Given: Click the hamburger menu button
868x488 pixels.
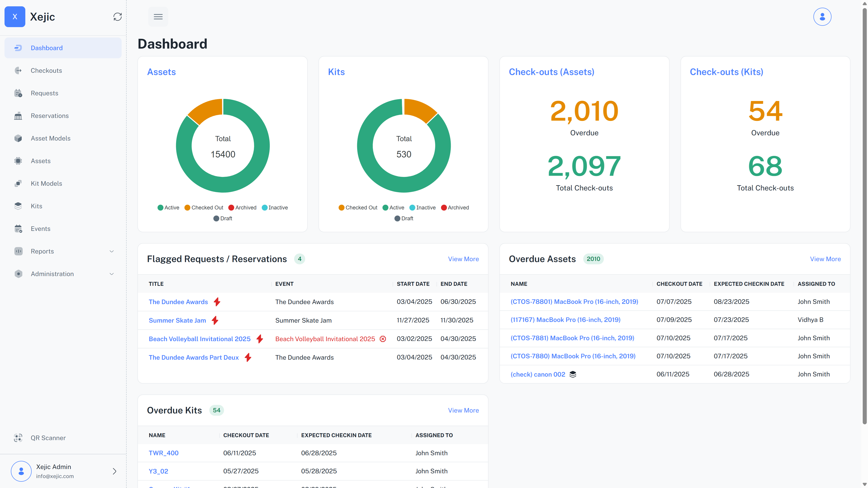Looking at the screenshot, I should (158, 16).
